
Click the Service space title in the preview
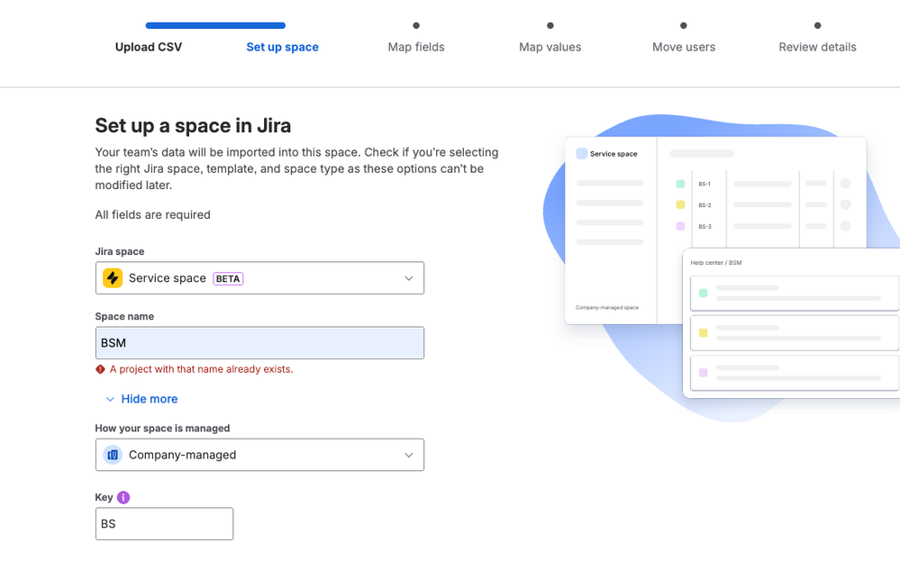[614, 154]
